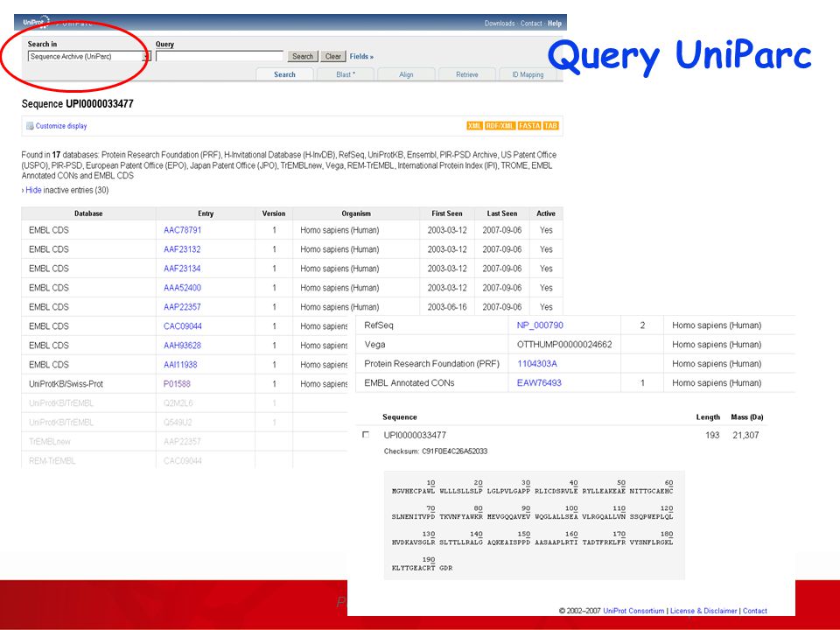Image resolution: width=840 pixels, height=630 pixels.
Task: Open EMBL CDS entry CAC09044
Action: (x=183, y=326)
